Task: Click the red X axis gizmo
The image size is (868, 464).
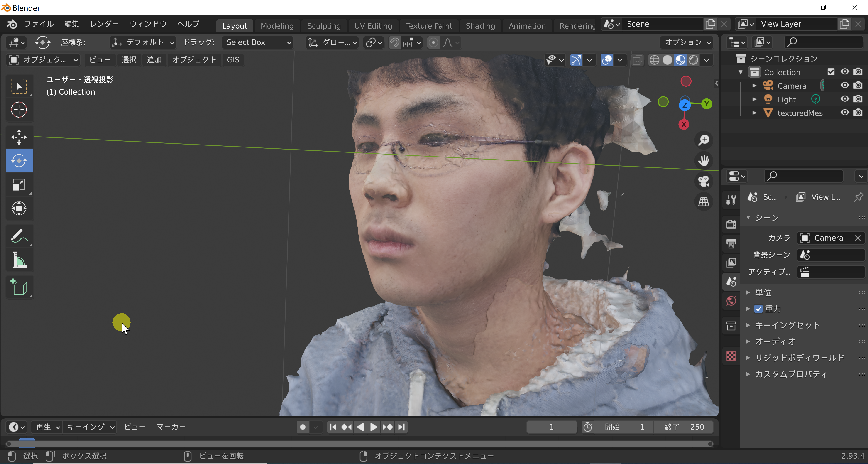Action: (684, 124)
